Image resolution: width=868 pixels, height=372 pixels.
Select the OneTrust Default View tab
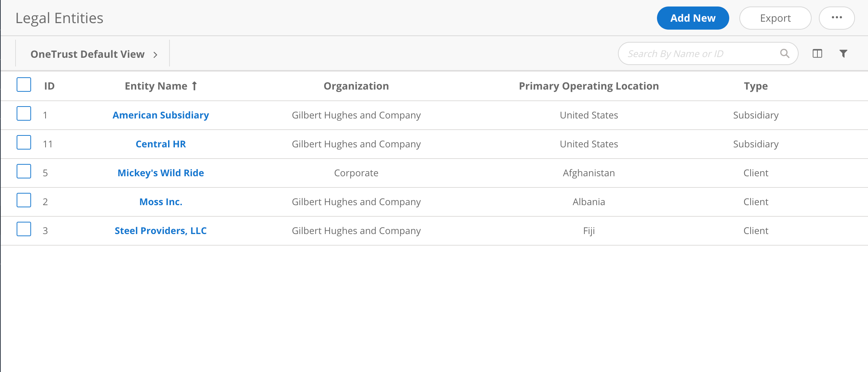(x=88, y=54)
